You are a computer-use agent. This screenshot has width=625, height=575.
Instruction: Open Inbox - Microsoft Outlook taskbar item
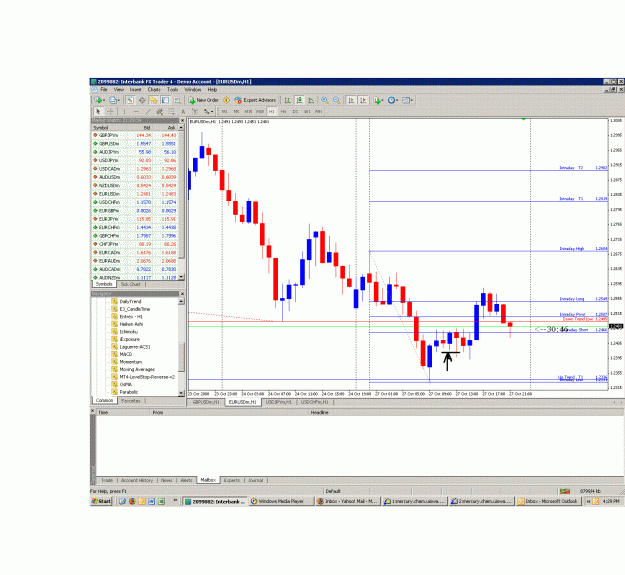pos(548,501)
